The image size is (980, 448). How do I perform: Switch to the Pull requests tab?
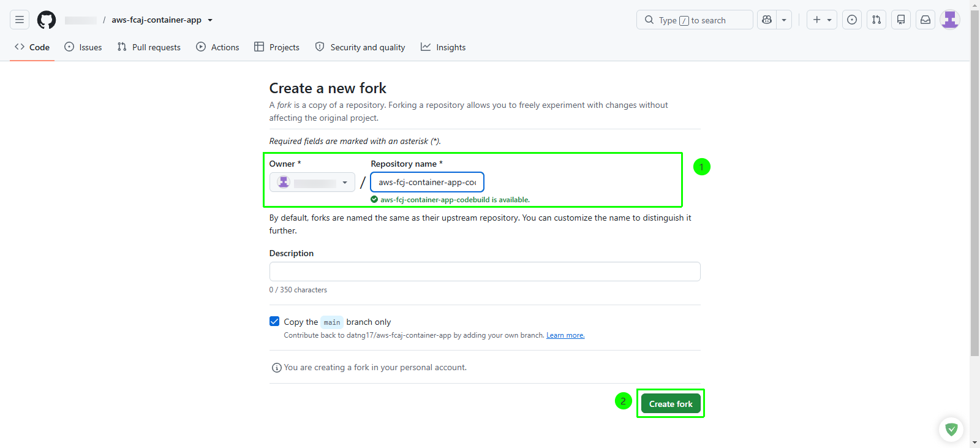click(x=149, y=47)
